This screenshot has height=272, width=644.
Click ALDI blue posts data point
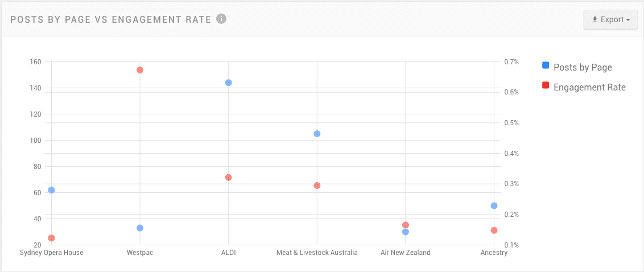(x=229, y=83)
